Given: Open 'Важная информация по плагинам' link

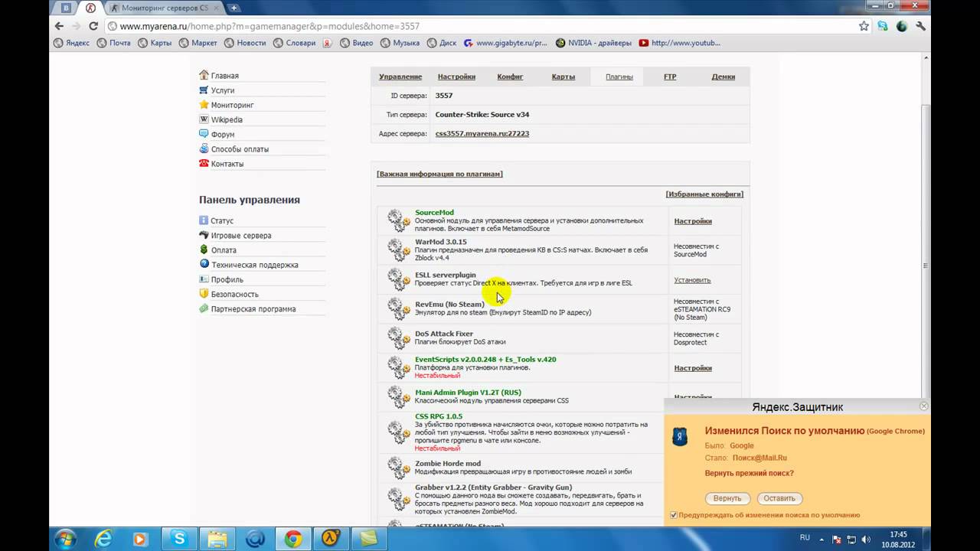Looking at the screenshot, I should click(x=439, y=174).
